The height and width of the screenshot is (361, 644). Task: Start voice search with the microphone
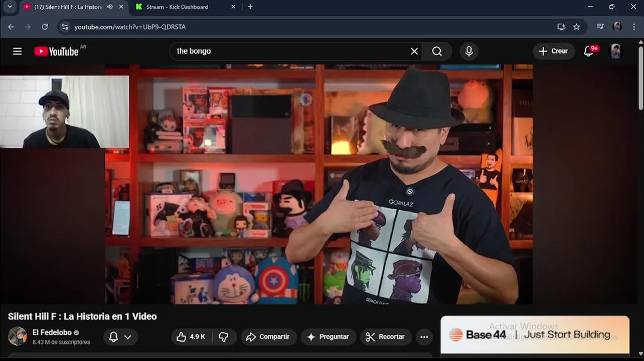pyautogui.click(x=469, y=51)
